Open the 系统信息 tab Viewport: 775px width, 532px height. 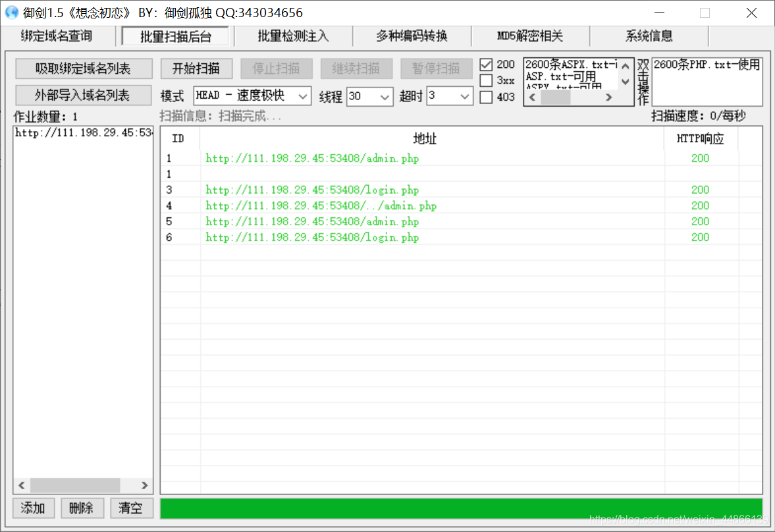[649, 36]
